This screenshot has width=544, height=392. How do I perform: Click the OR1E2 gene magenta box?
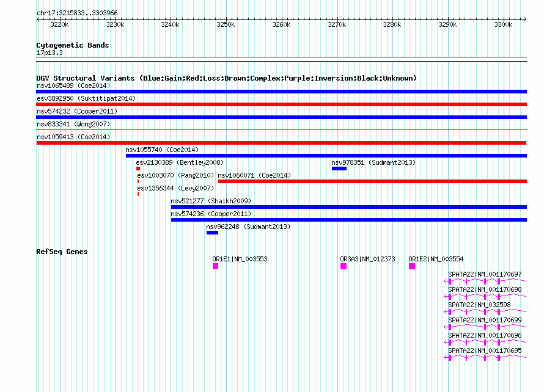[x=412, y=266]
